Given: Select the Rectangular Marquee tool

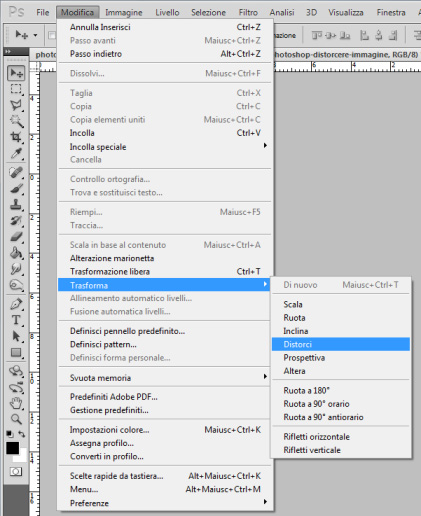Looking at the screenshot, I should (16, 89).
